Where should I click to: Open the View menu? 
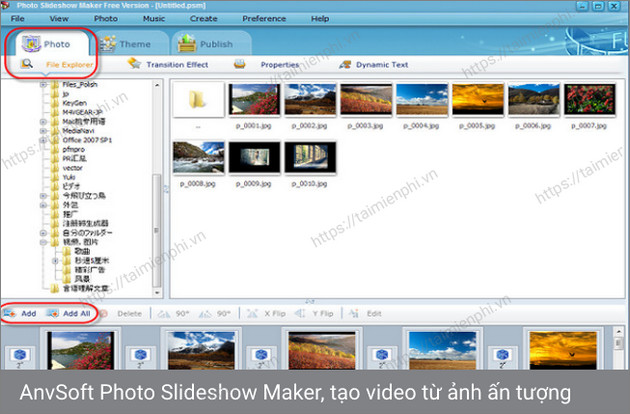point(59,18)
